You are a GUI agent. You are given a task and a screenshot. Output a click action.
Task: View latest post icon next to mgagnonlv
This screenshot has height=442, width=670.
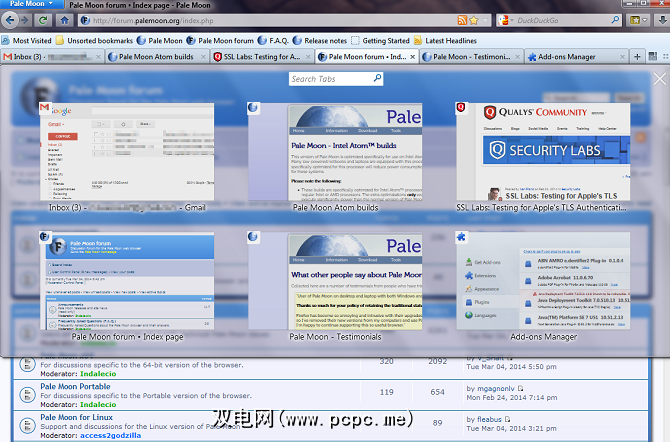tap(520, 389)
